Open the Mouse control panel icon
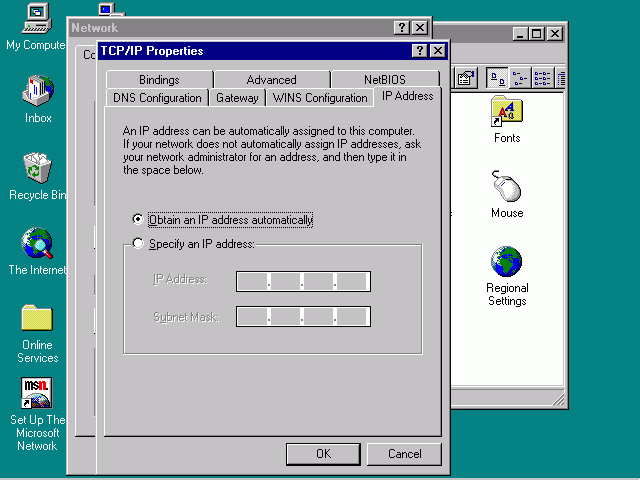 507,187
